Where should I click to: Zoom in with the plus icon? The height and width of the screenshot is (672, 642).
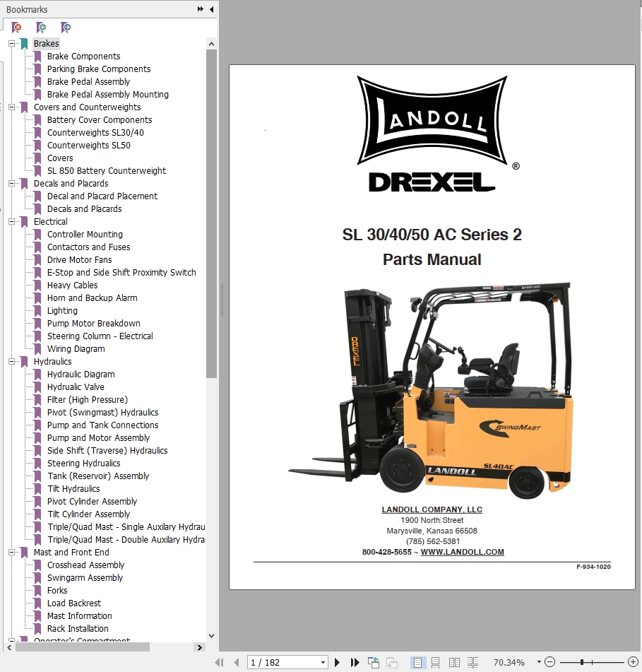click(633, 662)
